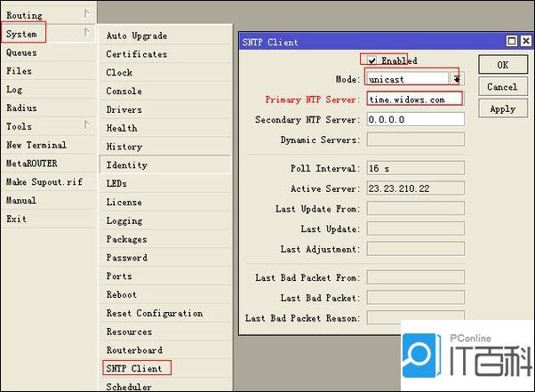This screenshot has width=535, height=392.
Task: Click the Last Bad Packet From field
Action: [x=415, y=277]
